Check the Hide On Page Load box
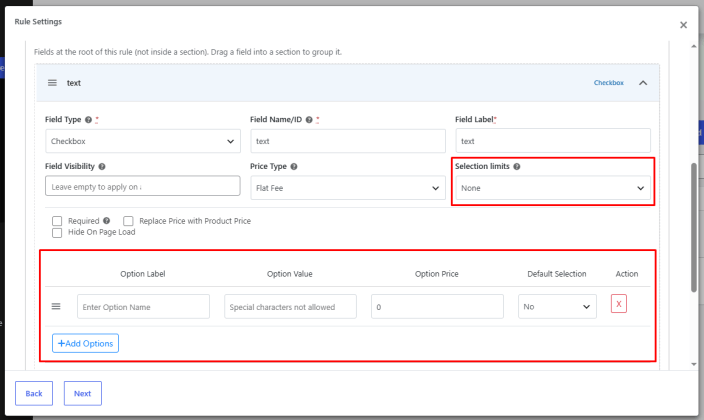This screenshot has height=420, width=704. point(57,233)
